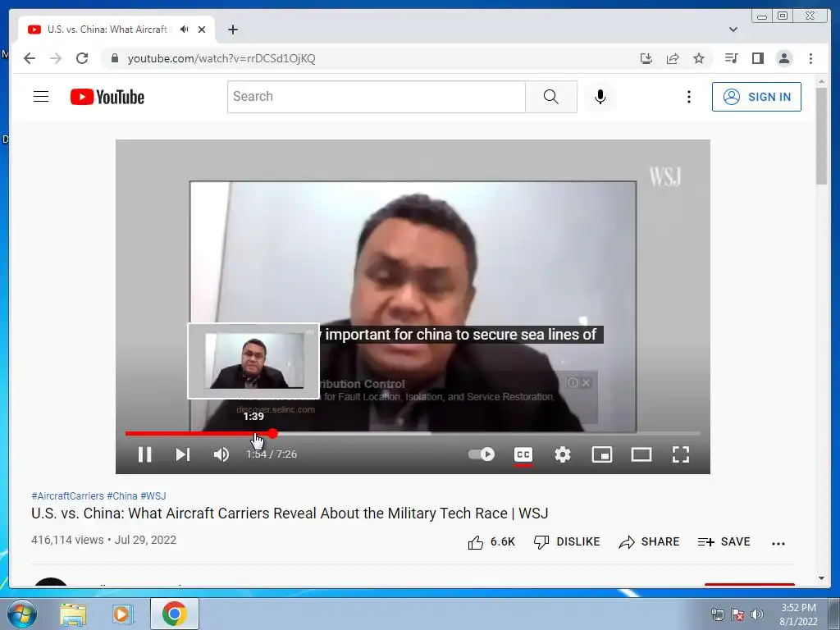Open Windows Media Player taskbar icon
This screenshot has height=630, width=840.
click(x=121, y=614)
